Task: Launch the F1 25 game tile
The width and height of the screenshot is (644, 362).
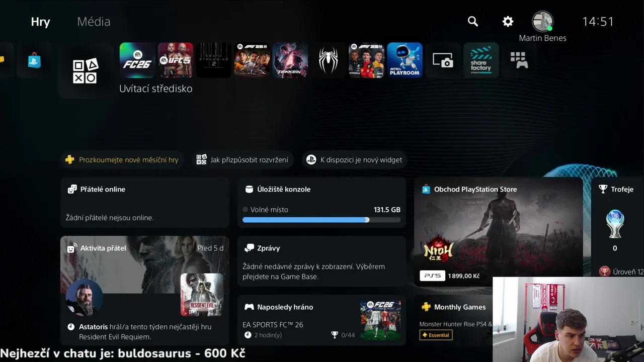Action: coord(252,60)
